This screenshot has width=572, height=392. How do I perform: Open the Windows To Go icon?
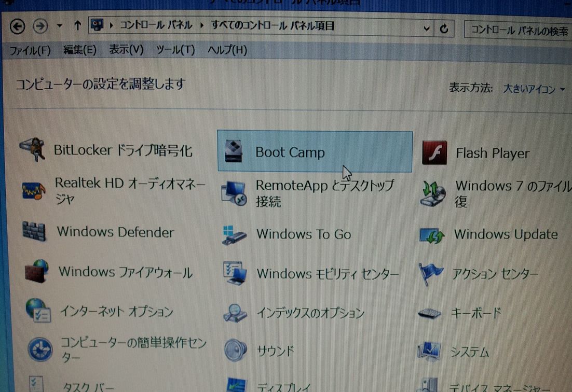coord(234,235)
